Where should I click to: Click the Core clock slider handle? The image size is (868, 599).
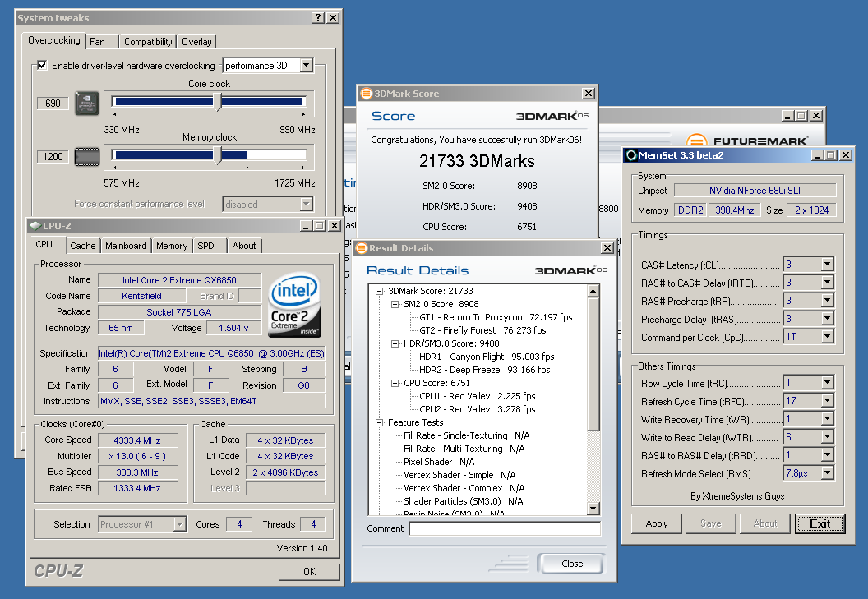tap(218, 102)
